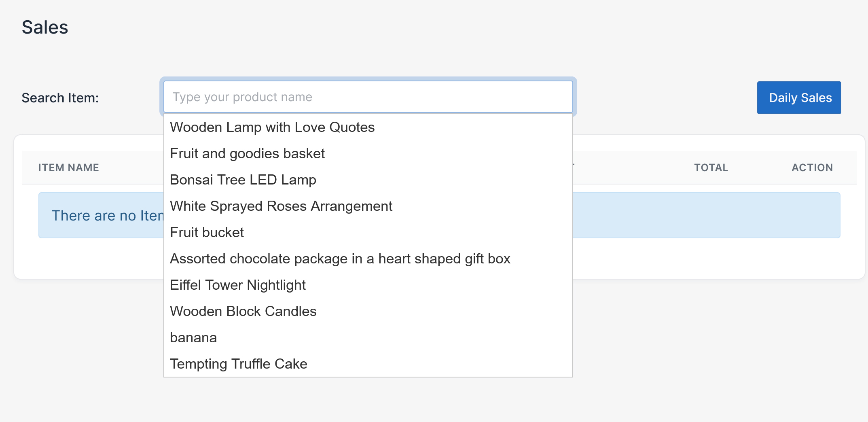Select Assorted chocolate package in heart box

[340, 259]
